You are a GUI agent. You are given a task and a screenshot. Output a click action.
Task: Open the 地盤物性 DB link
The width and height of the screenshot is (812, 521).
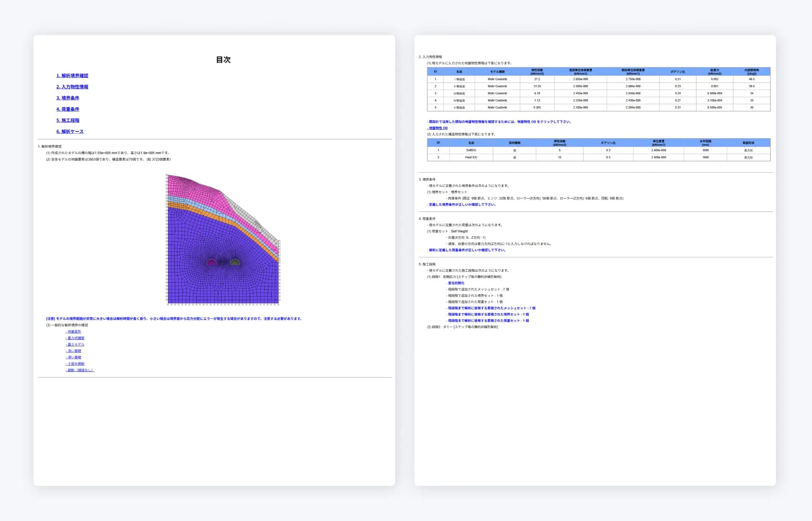(x=438, y=128)
